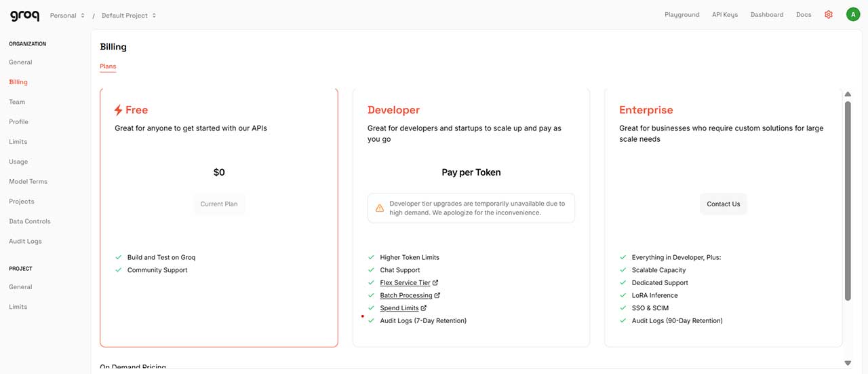Click the scrollbar up arrow
Viewport: 868px width, 374px height.
tap(848, 94)
